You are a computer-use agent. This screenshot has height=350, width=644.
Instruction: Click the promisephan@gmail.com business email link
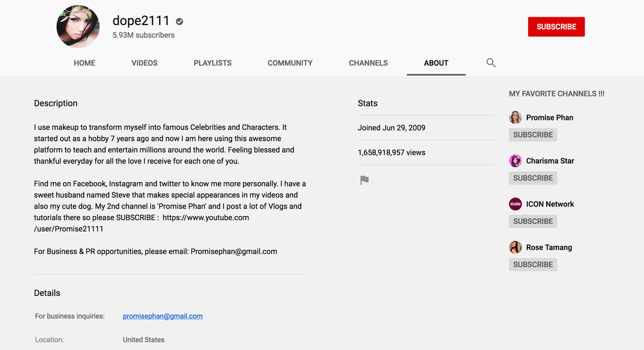point(163,316)
